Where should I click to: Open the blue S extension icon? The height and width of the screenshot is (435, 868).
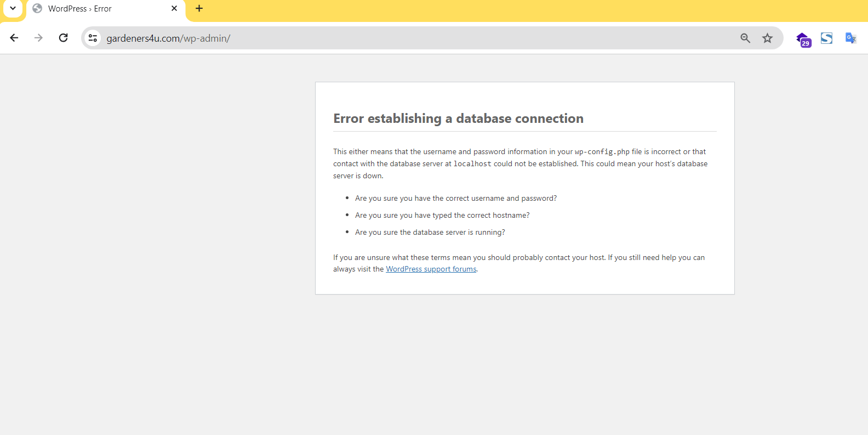(826, 38)
